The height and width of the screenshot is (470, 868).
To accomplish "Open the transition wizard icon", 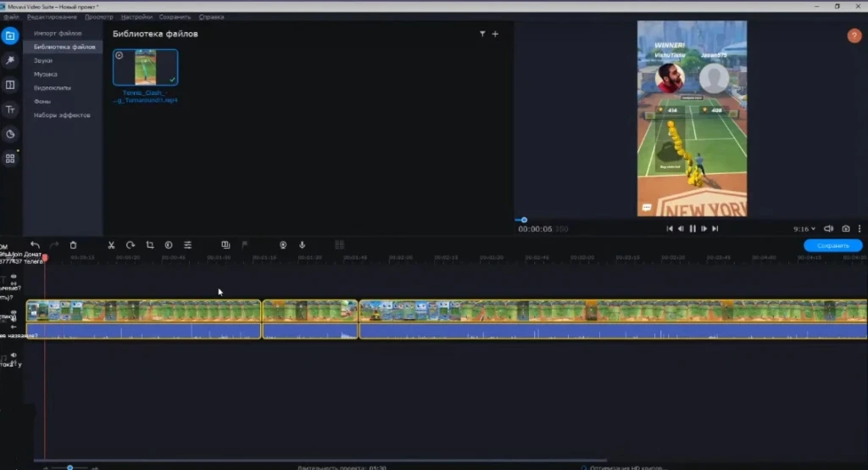I will 225,245.
